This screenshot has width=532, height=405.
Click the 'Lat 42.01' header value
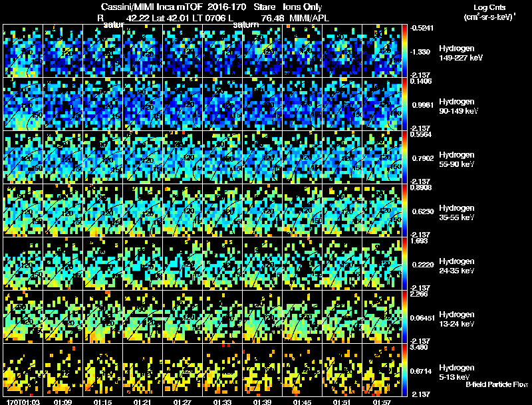tap(170, 18)
